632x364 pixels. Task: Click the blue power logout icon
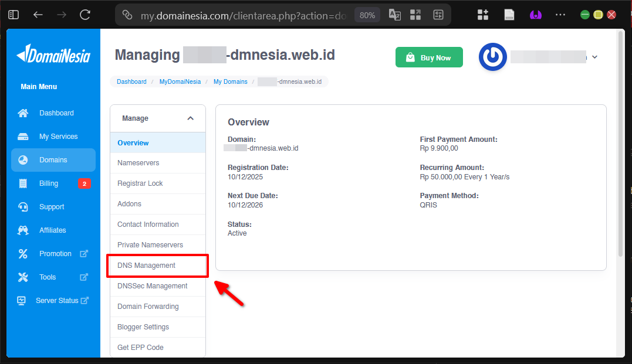493,57
